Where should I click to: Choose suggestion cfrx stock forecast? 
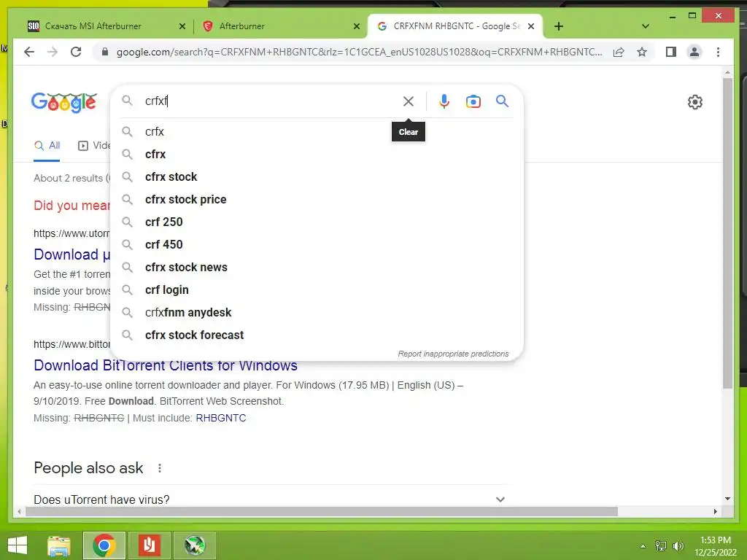pos(317,335)
